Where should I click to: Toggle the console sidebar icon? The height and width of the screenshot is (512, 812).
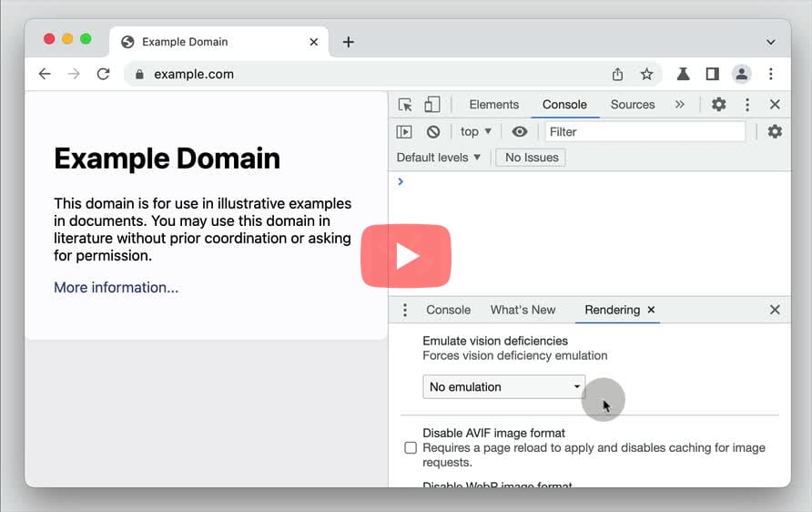tap(404, 132)
